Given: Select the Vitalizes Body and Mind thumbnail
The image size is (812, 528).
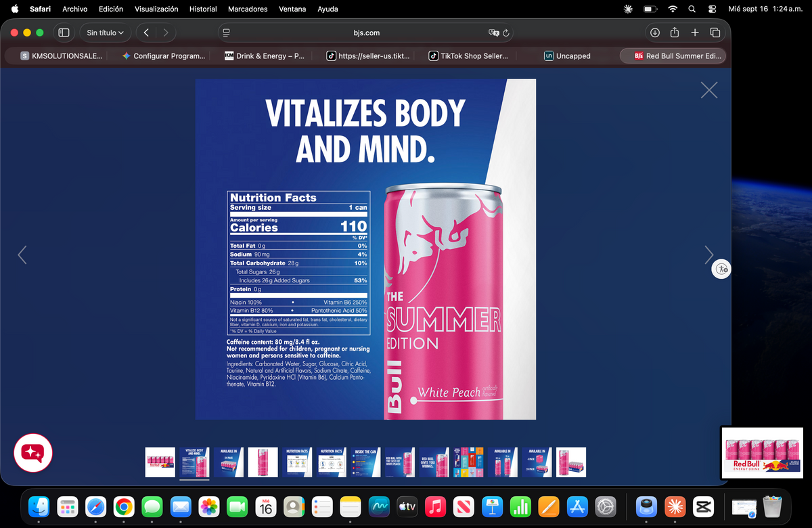Looking at the screenshot, I should point(194,462).
